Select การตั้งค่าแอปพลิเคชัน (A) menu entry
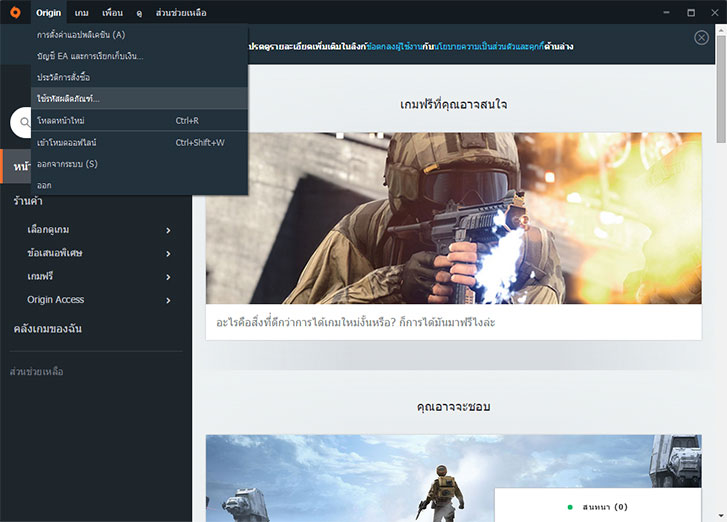 [x=139, y=35]
